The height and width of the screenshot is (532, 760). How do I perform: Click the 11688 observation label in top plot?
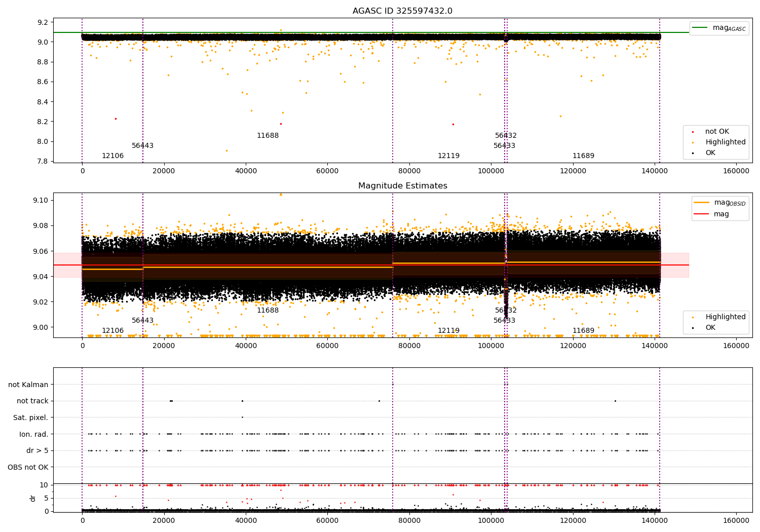point(268,136)
